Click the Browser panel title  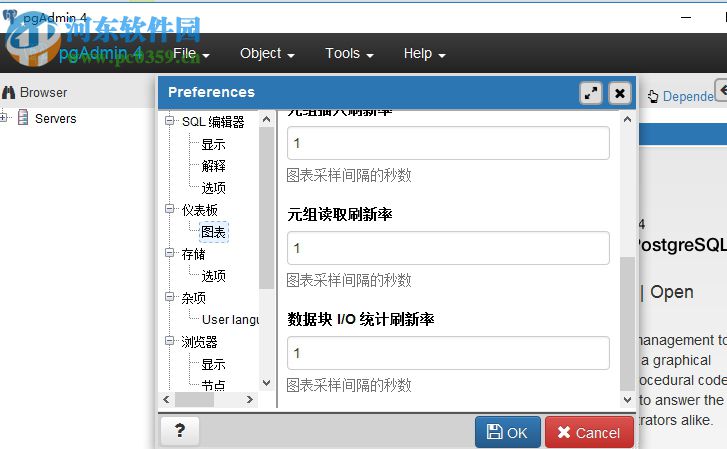pyautogui.click(x=44, y=92)
